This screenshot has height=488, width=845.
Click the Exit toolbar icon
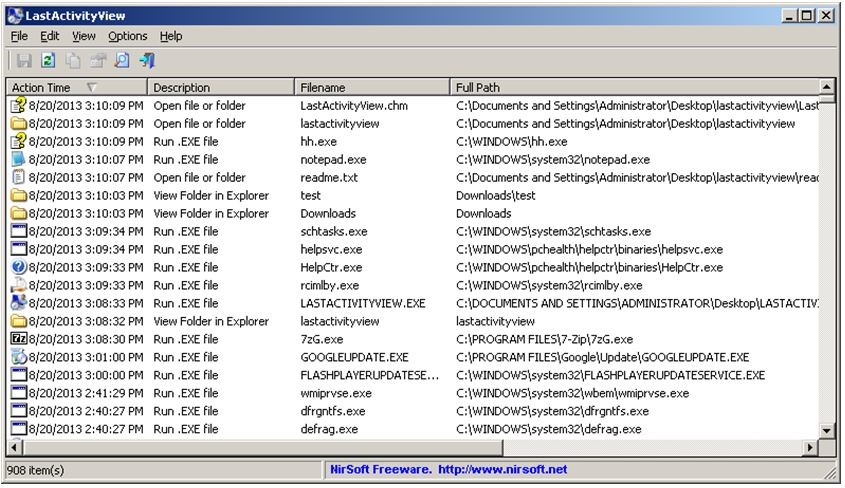click(147, 60)
